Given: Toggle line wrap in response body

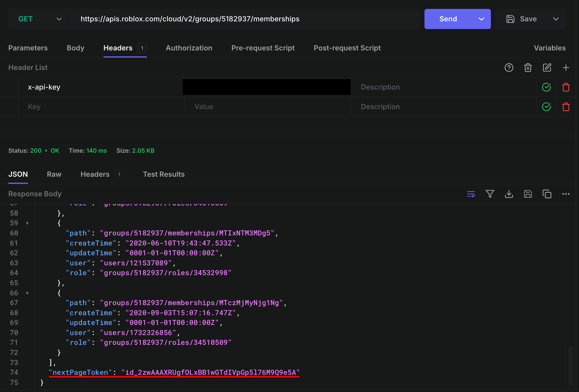Looking at the screenshot, I should 471,194.
